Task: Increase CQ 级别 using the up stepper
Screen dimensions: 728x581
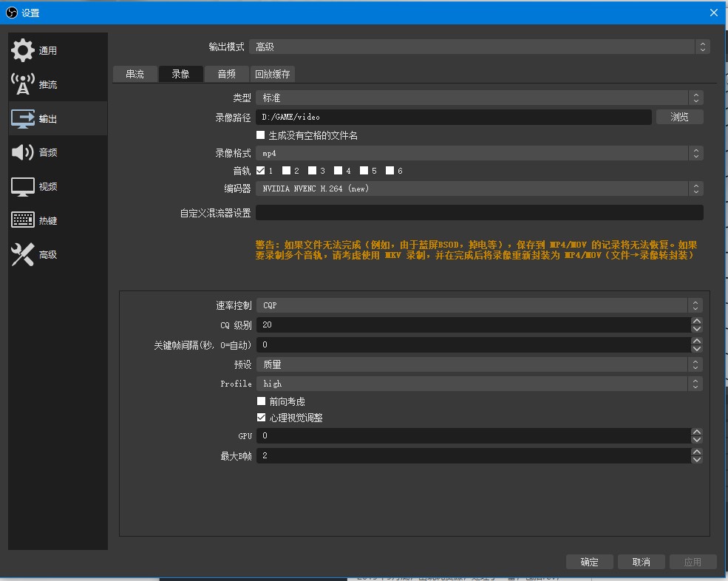Action: (x=695, y=321)
